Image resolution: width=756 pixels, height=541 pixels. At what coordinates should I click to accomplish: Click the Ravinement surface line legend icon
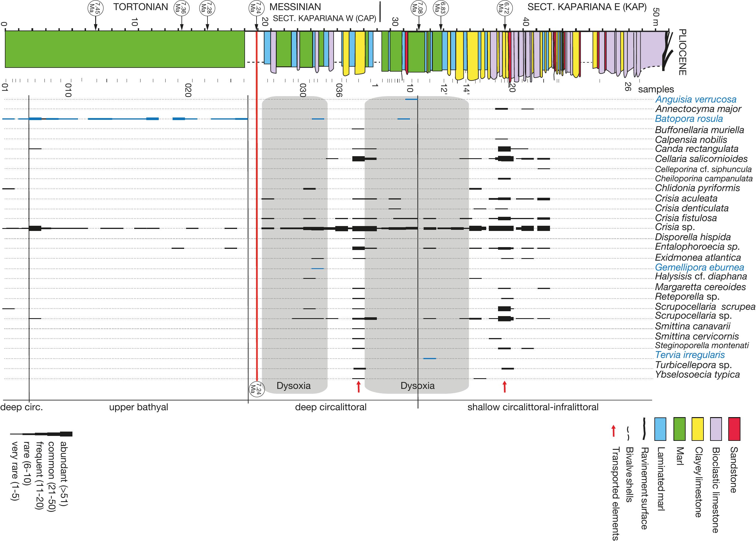[644, 429]
